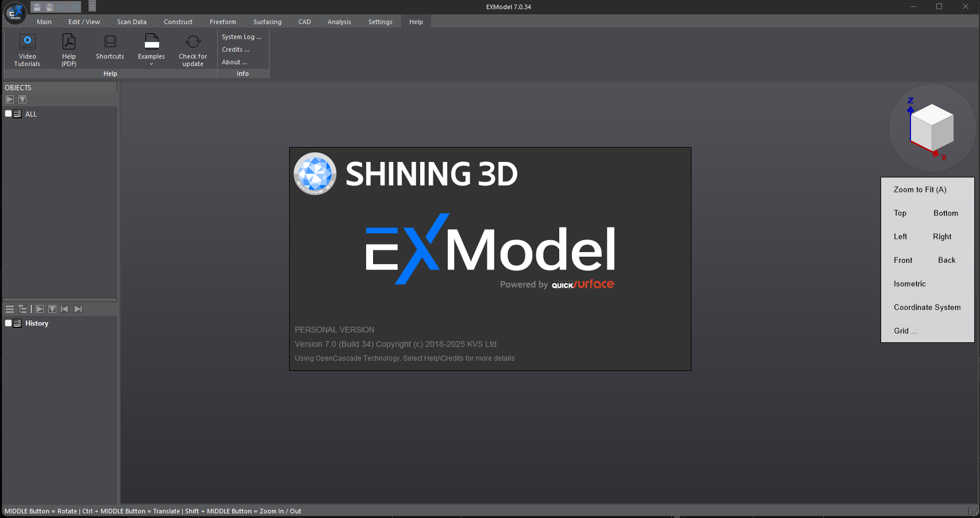Toggle the ALL objects checkbox
This screenshot has width=980, height=518.
9,114
